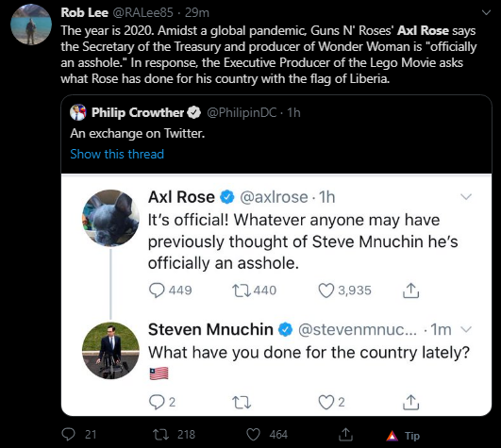Click retweet icon on Mnuchin's reply
Image resolution: width=501 pixels, height=448 pixels.
(x=242, y=403)
